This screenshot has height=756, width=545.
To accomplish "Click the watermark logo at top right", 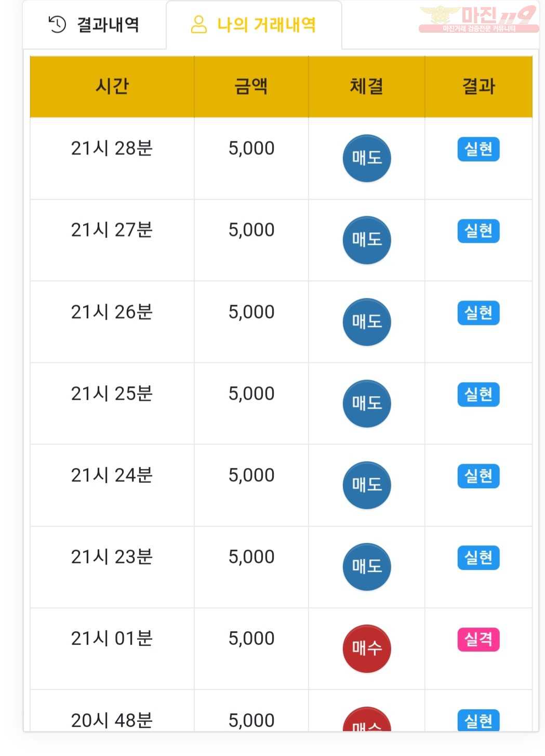I will point(478,19).
